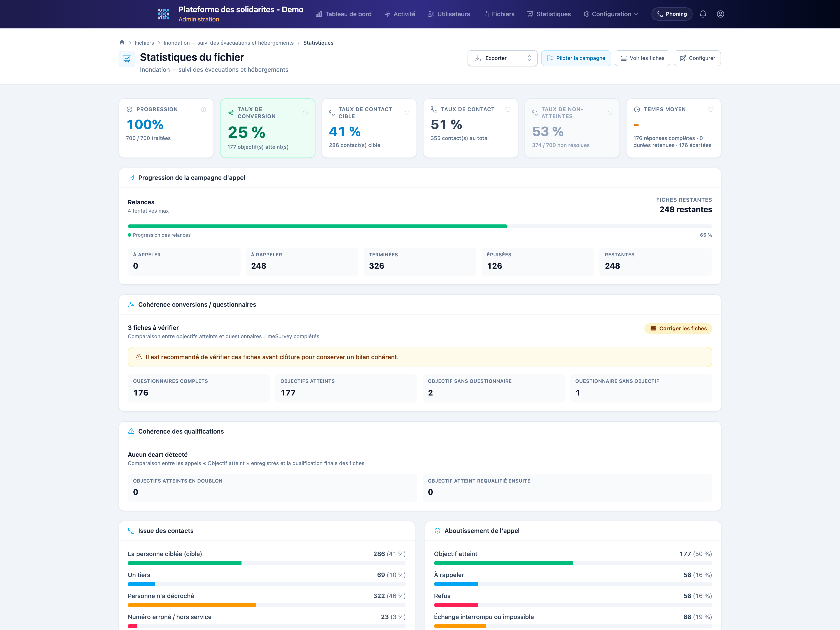Image resolution: width=840 pixels, height=630 pixels.
Task: Show info for Taux de conversion card
Action: [x=305, y=113]
